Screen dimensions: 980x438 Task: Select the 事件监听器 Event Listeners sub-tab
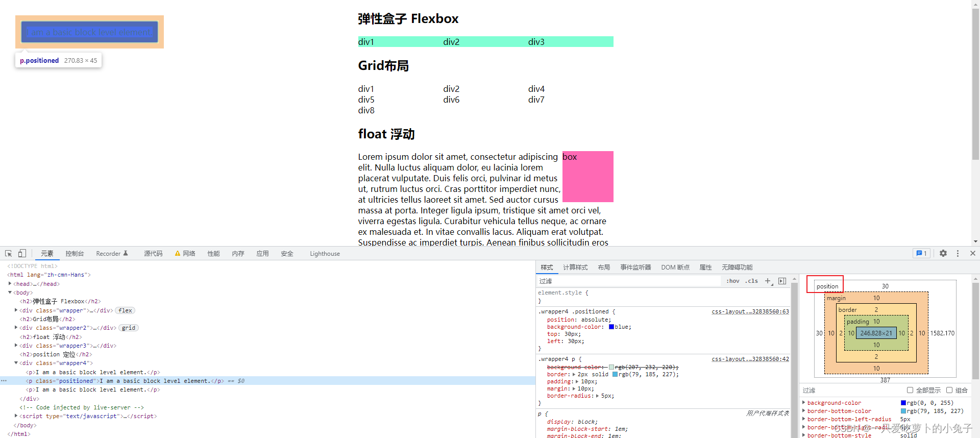coord(635,267)
